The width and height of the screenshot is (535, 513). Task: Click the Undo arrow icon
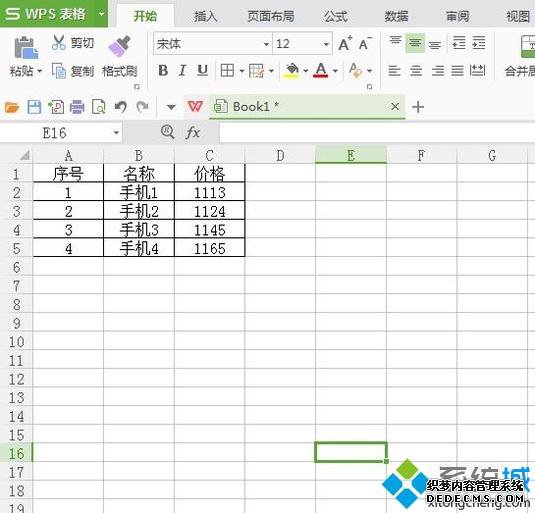point(120,107)
